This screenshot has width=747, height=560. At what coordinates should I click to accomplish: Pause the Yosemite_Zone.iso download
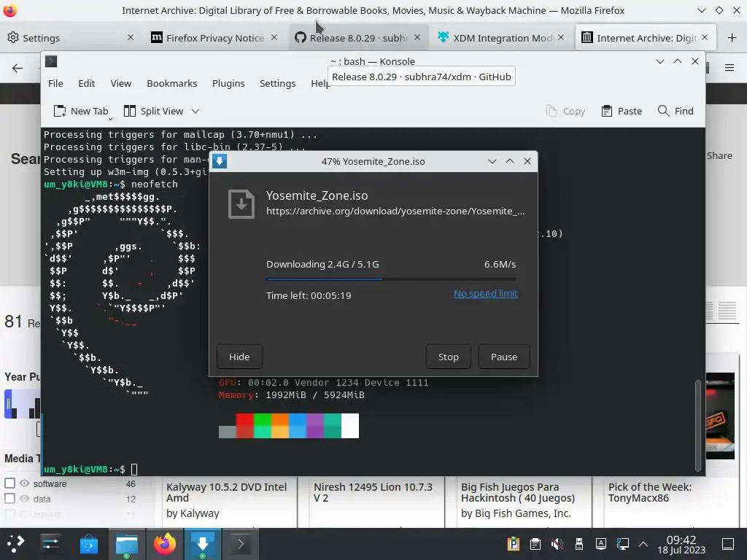click(504, 357)
